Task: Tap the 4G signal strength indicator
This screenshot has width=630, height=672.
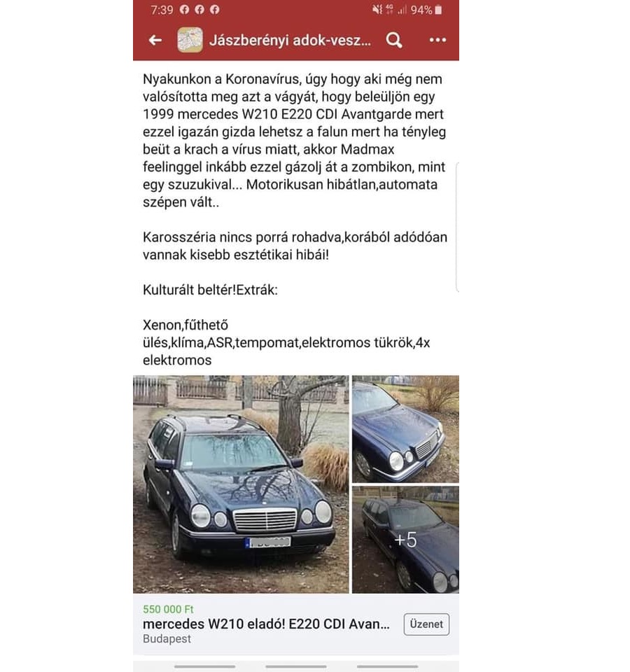Action: pos(395,9)
